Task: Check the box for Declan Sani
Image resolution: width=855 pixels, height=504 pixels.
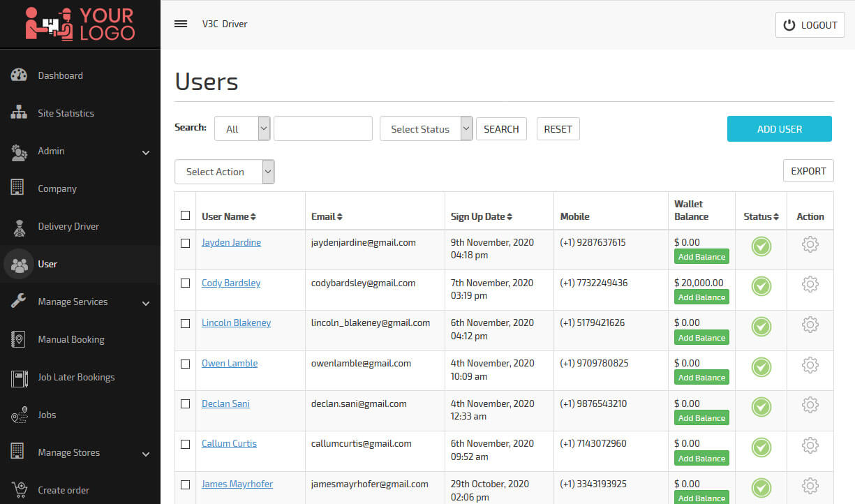Action: click(x=185, y=403)
